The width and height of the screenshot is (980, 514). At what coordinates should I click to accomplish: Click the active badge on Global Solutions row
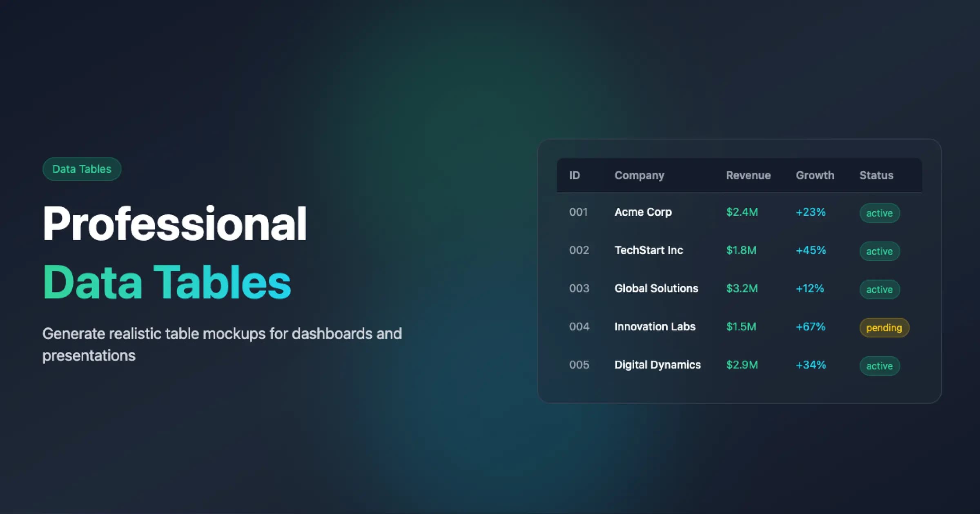(x=879, y=289)
